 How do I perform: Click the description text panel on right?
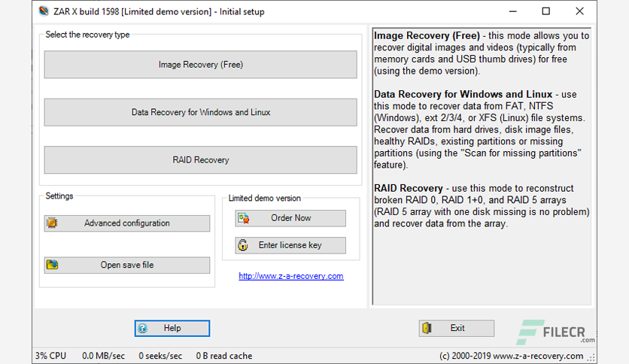tap(482, 166)
